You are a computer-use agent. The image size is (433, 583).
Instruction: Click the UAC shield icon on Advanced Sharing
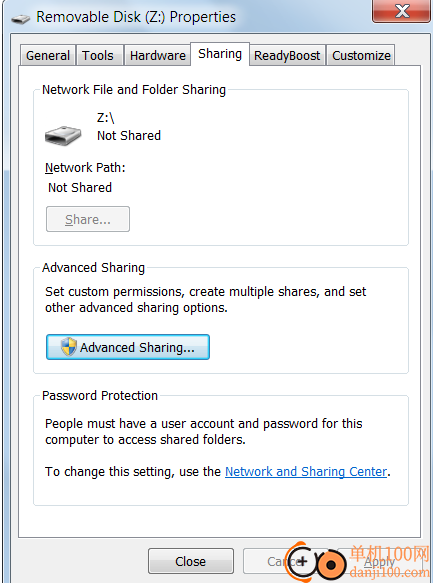coord(69,347)
